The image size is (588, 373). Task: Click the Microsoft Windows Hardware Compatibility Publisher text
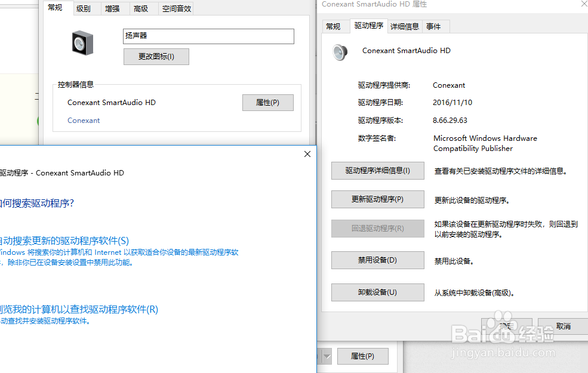[x=485, y=143]
